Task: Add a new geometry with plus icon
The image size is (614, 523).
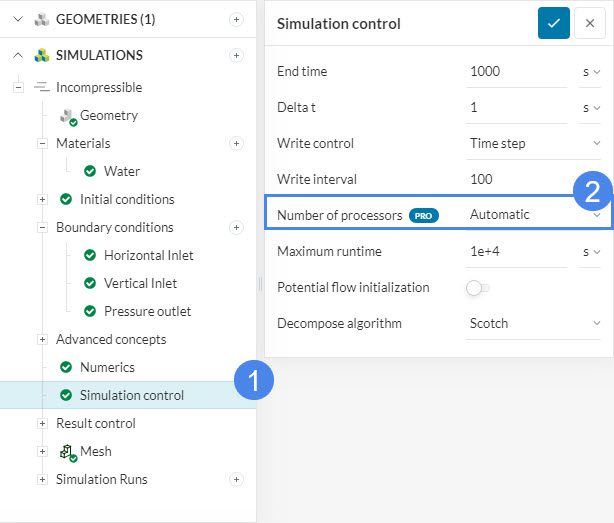Action: point(236,19)
